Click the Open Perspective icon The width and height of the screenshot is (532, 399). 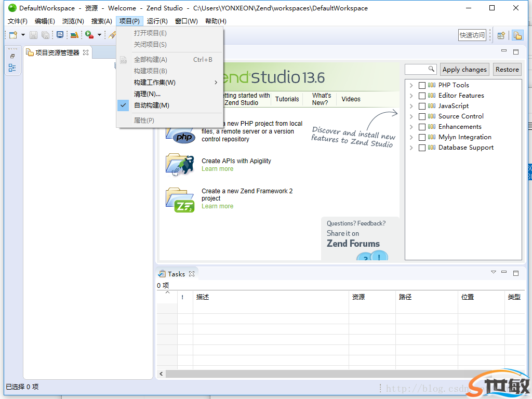[501, 35]
